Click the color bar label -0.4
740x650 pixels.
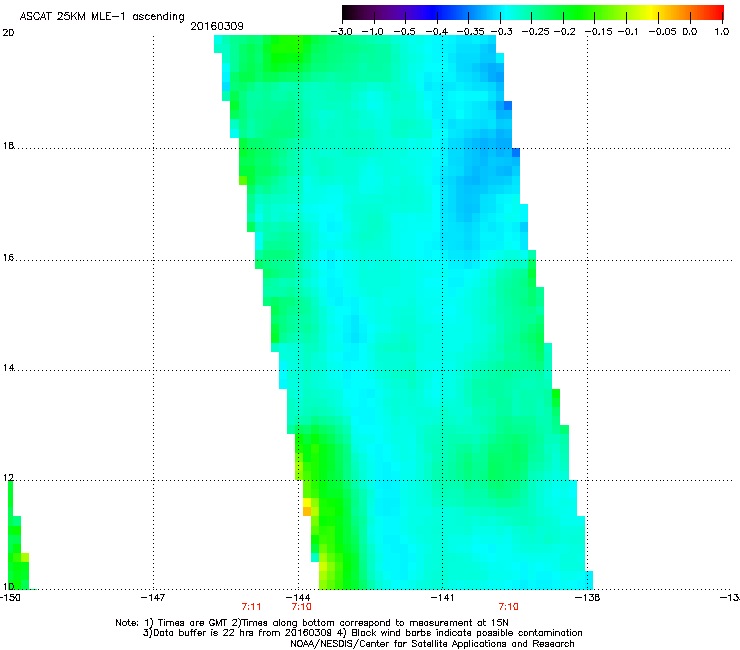(x=437, y=32)
